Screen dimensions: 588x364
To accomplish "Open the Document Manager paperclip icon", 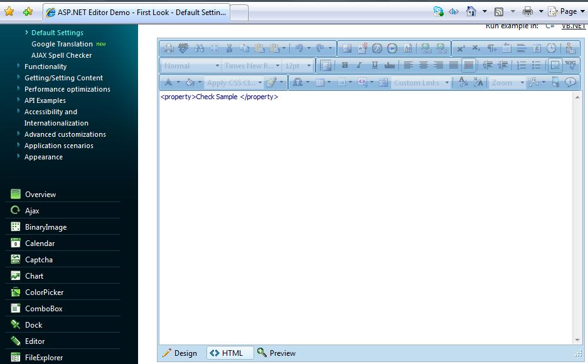I will (x=362, y=48).
